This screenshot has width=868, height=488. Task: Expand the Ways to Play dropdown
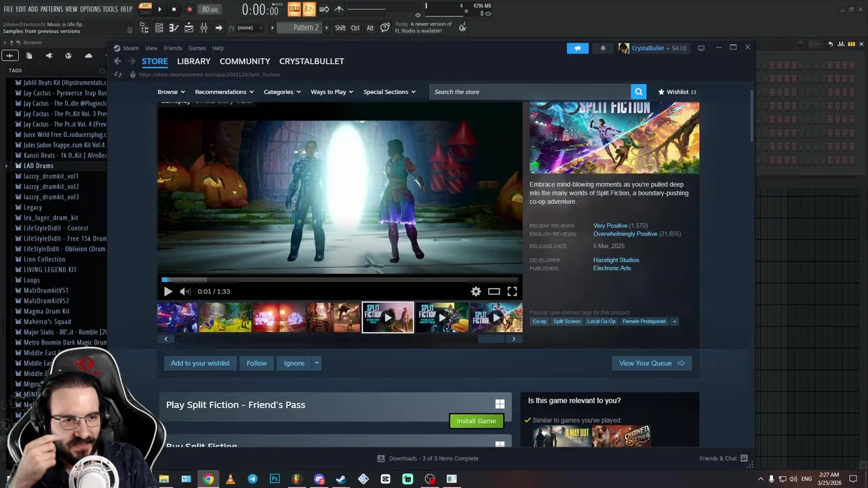pos(332,91)
